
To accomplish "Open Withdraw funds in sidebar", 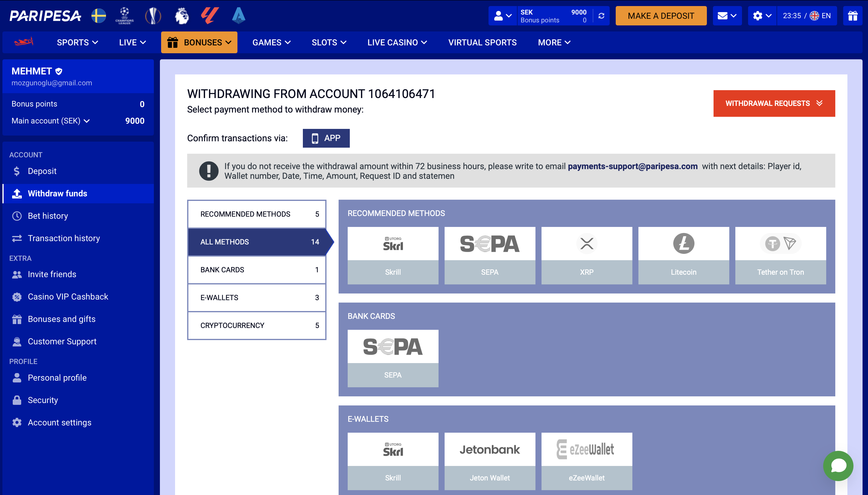I will click(x=78, y=193).
